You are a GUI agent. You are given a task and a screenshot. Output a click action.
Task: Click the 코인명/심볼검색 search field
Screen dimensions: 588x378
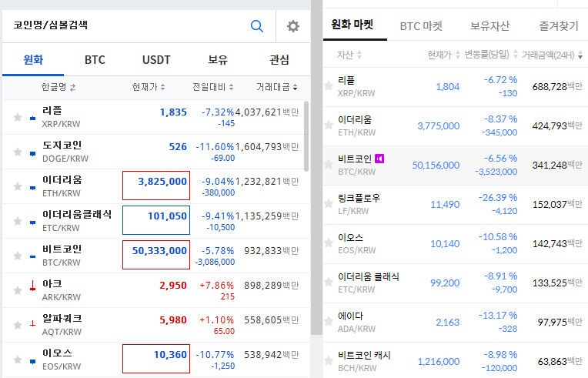point(123,26)
